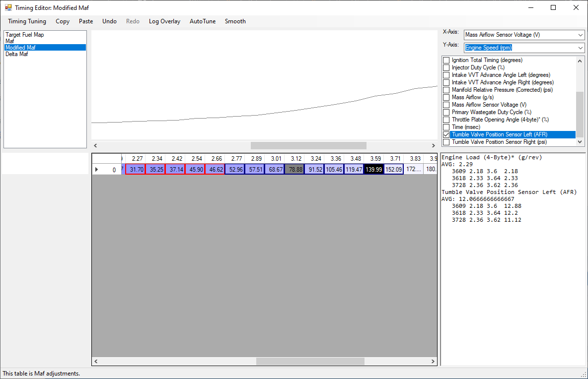Check Ignition Total Timing (degrees)

pos(446,60)
